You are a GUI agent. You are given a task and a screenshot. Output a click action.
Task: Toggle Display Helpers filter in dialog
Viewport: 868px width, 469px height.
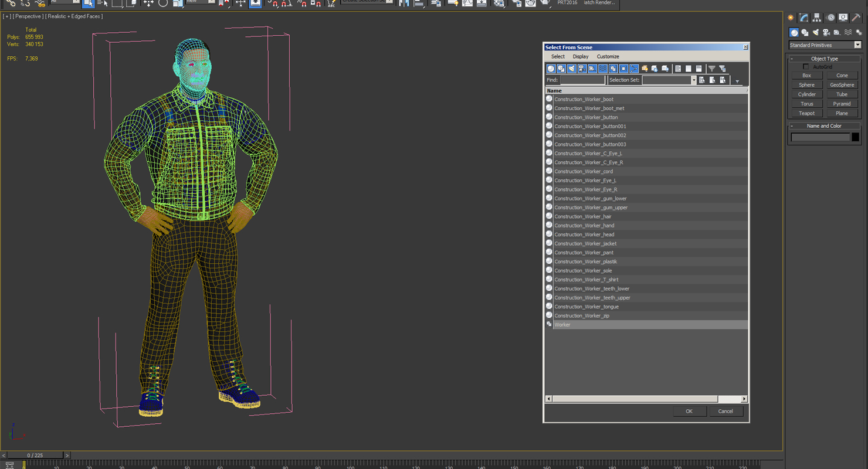(x=592, y=69)
